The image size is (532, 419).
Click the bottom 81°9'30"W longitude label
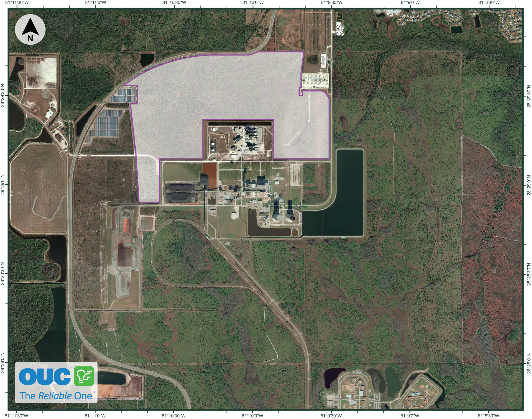click(x=331, y=416)
